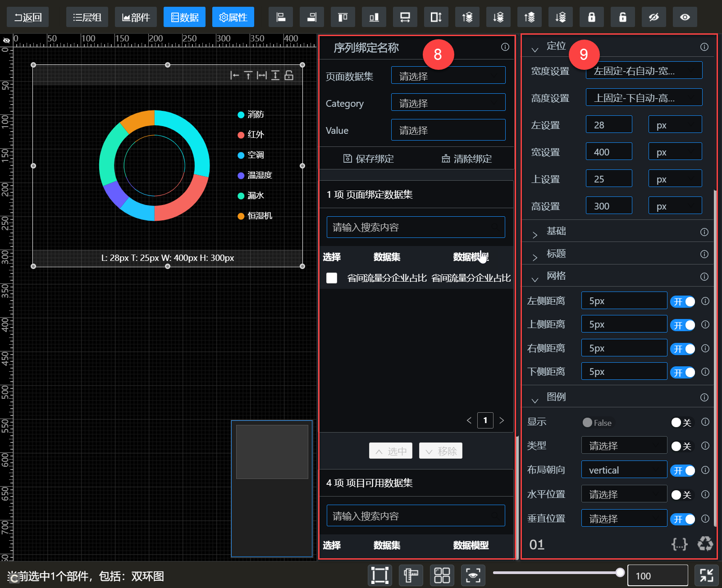Toggle the ruler icon in bottom bar
The width and height of the screenshot is (722, 588).
411,575
